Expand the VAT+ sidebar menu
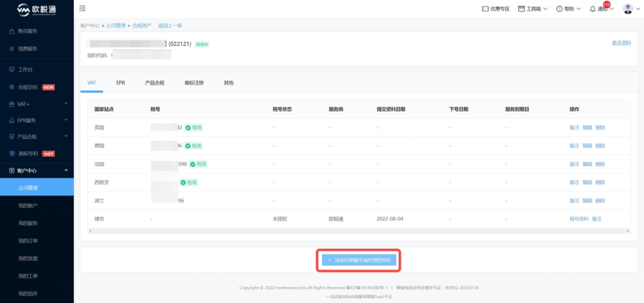 point(36,104)
